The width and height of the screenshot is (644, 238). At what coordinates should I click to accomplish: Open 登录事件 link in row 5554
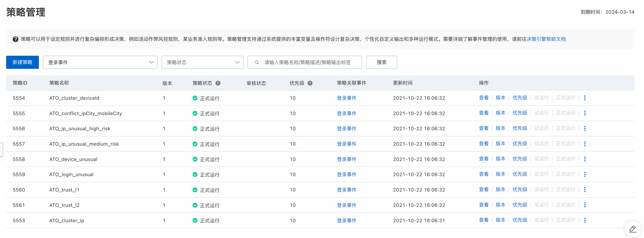click(x=347, y=98)
